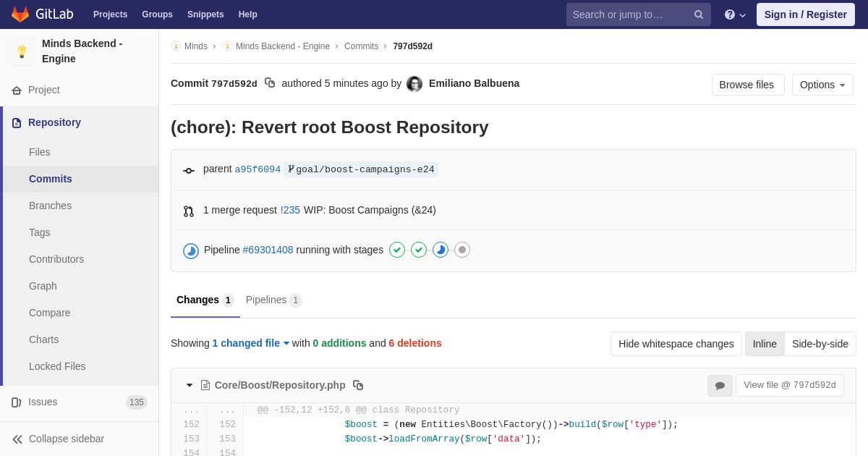Image resolution: width=868 pixels, height=456 pixels.
Task: Click the Minds Backend Engine lightbulb avatar
Action: [x=22, y=51]
